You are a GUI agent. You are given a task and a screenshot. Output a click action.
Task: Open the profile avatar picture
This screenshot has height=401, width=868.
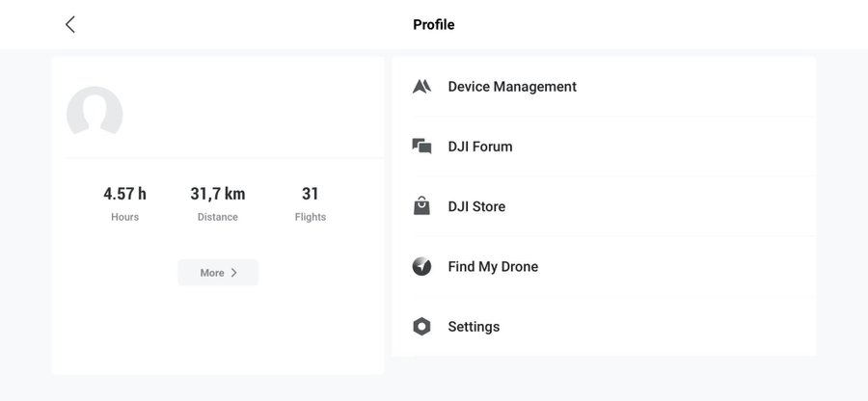(95, 114)
